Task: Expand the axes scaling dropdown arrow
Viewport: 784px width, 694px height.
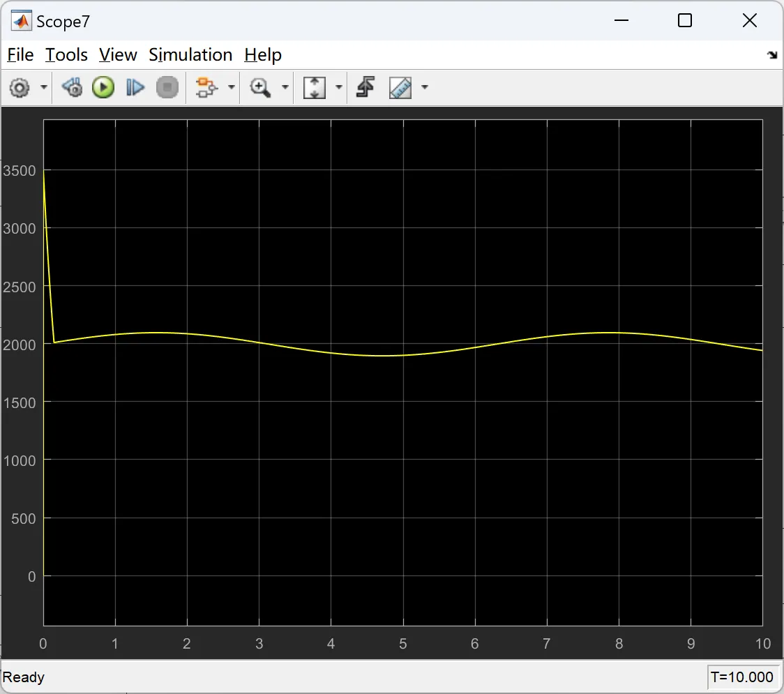Action: click(x=338, y=87)
